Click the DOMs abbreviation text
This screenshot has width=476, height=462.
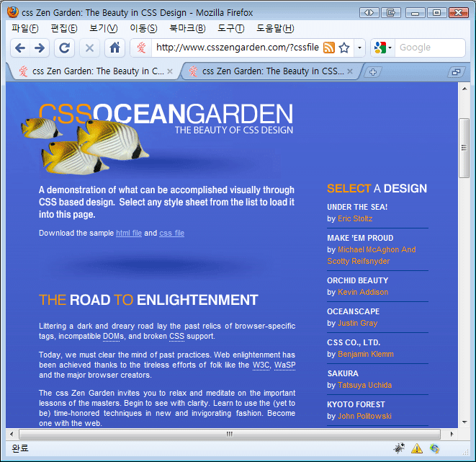(x=113, y=337)
